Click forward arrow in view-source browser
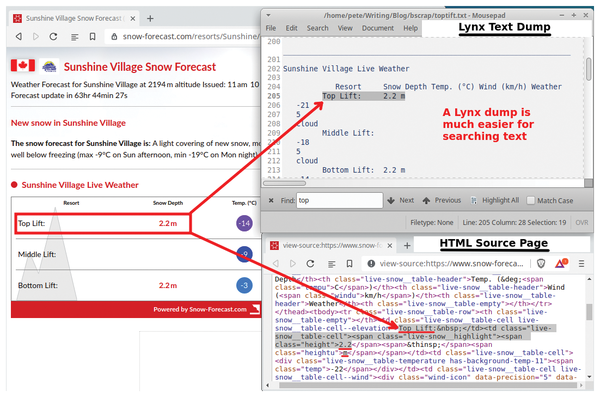 [x=293, y=264]
